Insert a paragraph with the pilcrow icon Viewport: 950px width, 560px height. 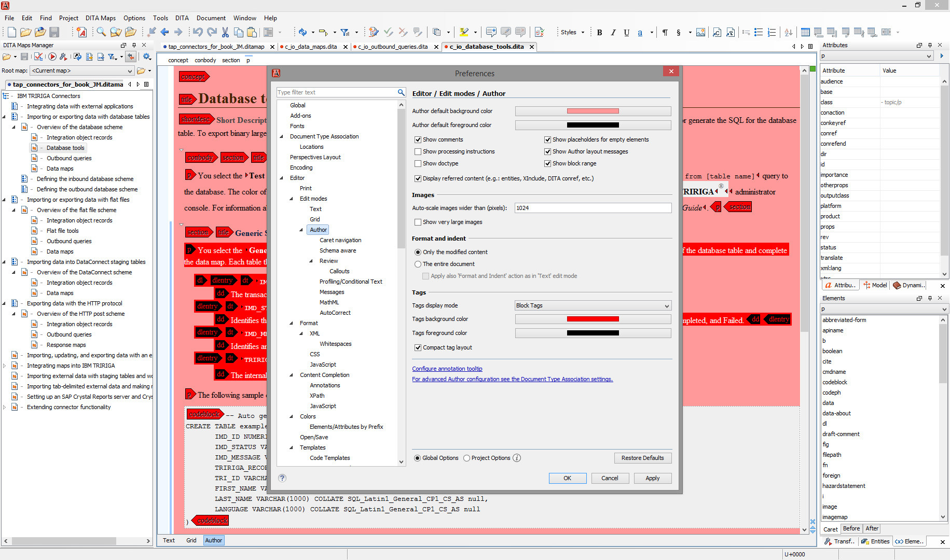(x=665, y=32)
